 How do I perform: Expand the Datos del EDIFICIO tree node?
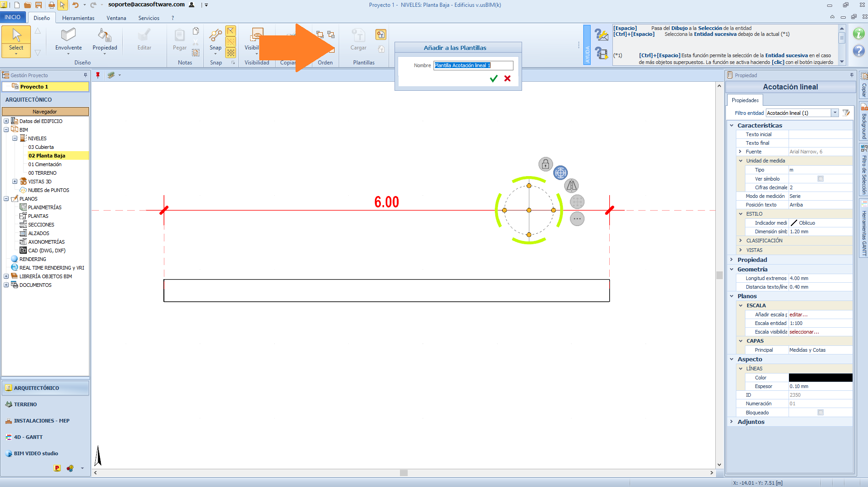[x=6, y=121]
